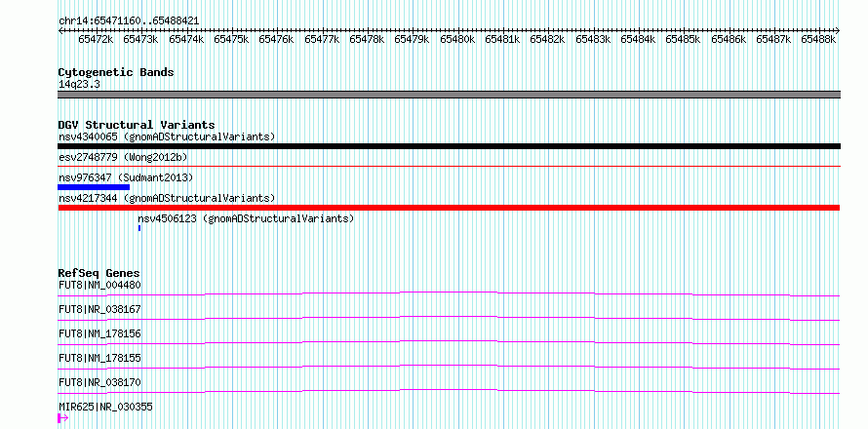The image size is (868, 429).
Task: Select the 14q23.3 band label
Action: [x=79, y=85]
